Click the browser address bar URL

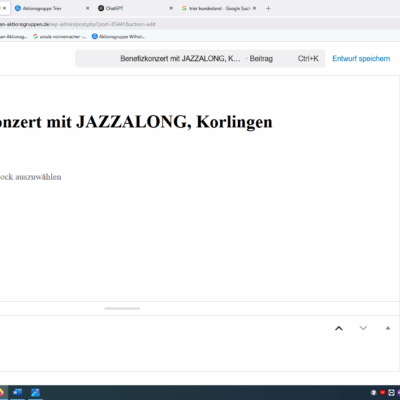point(78,24)
